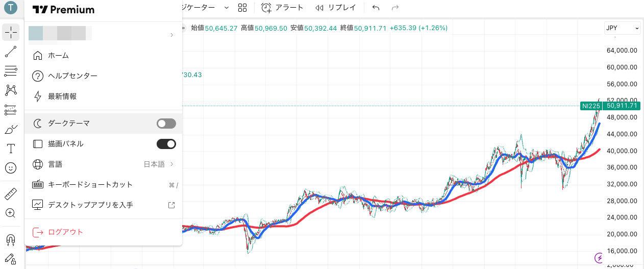
Task: Turn off the 描画パネル switch
Action: [166, 144]
